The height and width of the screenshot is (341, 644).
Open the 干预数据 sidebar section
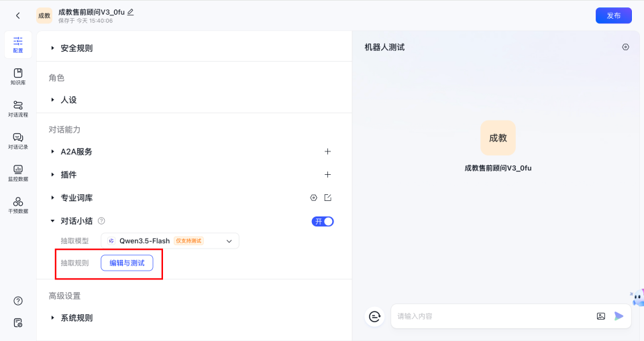click(18, 205)
